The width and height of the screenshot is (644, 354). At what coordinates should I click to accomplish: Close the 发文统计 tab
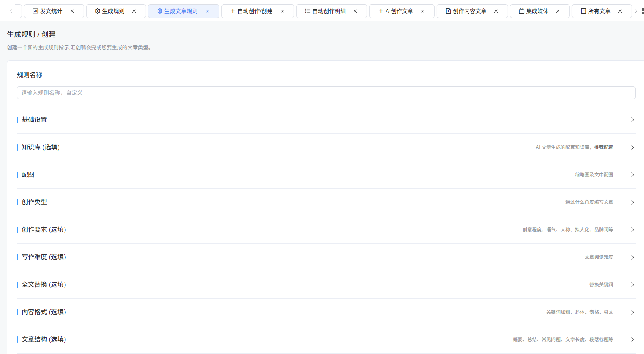click(x=72, y=11)
